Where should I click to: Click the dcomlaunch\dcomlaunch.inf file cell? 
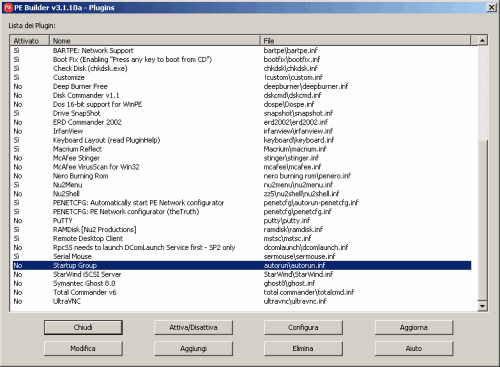pyautogui.click(x=306, y=248)
